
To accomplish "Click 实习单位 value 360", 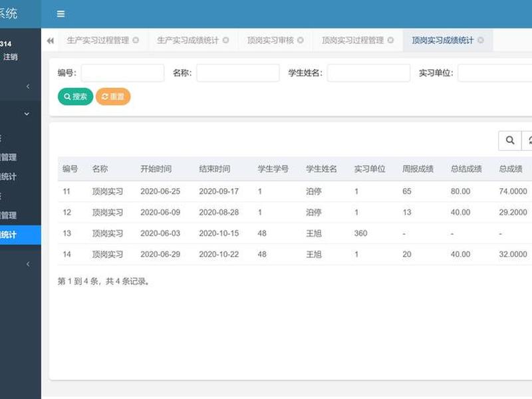I will pyautogui.click(x=360, y=233).
